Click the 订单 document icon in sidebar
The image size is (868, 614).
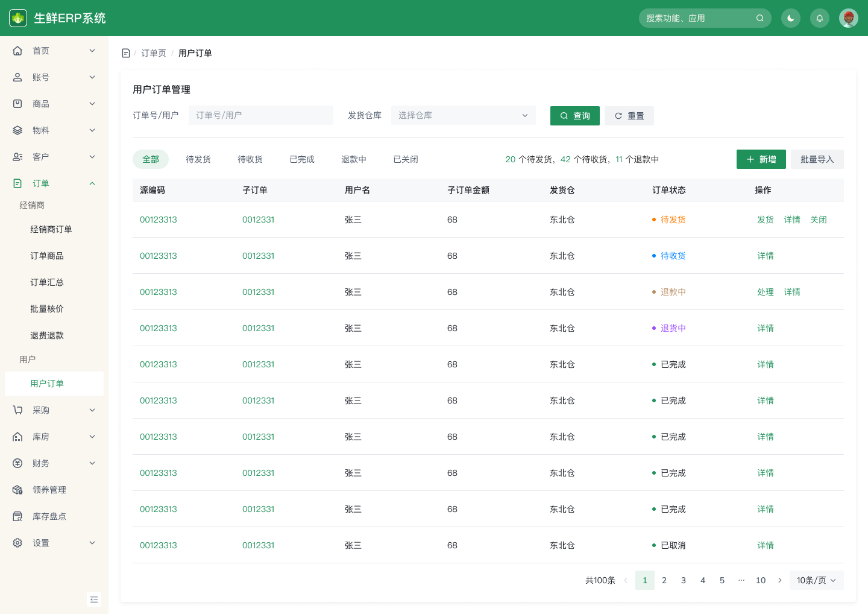pyautogui.click(x=17, y=183)
